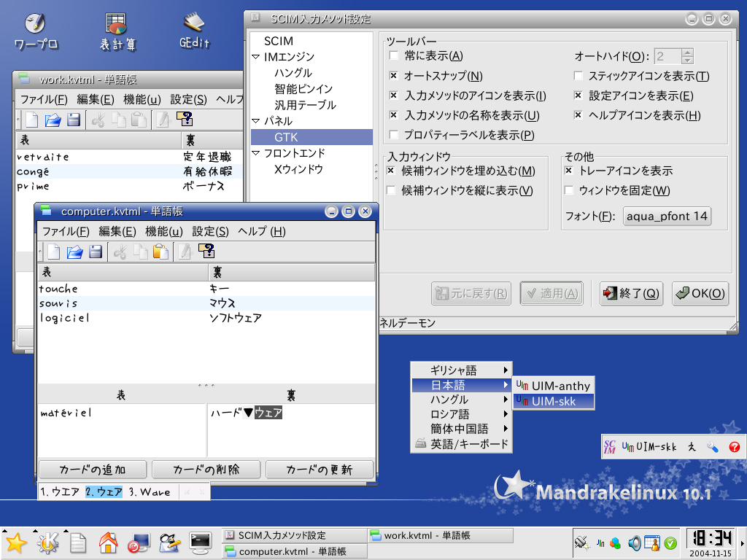747x560 pixels.
Task: Click What's This help icon in work.kvtml
Action: pyautogui.click(x=185, y=119)
